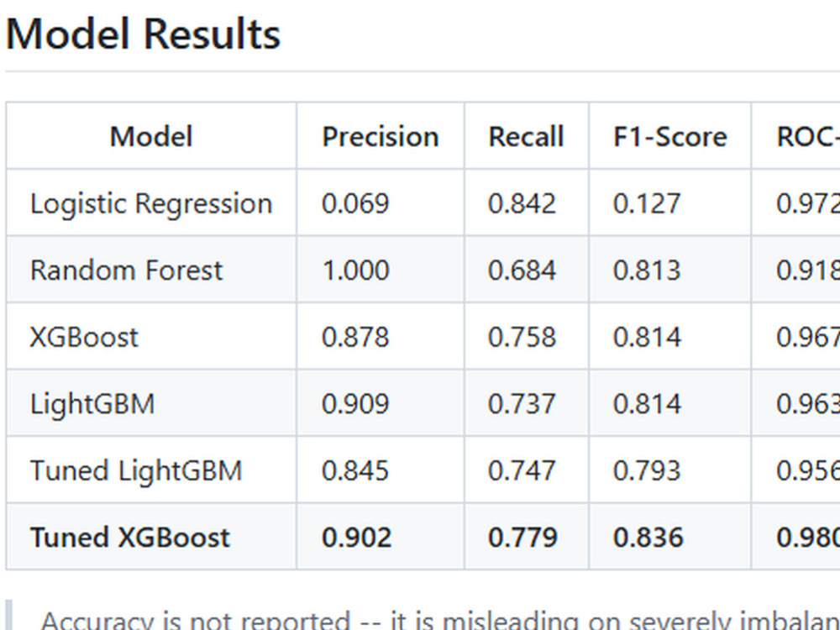Screen dimensions: 840x630
Task: Select Tuned LightGBM F1-Score 0.793
Action: pos(647,470)
